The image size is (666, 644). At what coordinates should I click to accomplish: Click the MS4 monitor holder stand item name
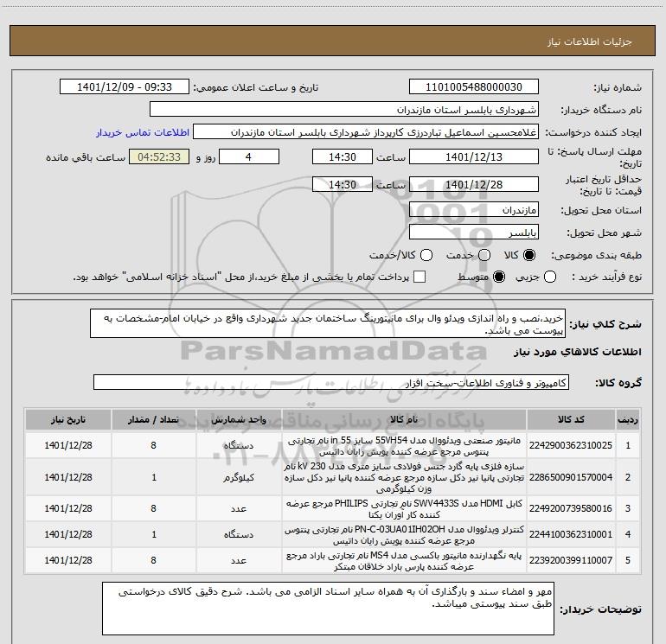(404, 560)
